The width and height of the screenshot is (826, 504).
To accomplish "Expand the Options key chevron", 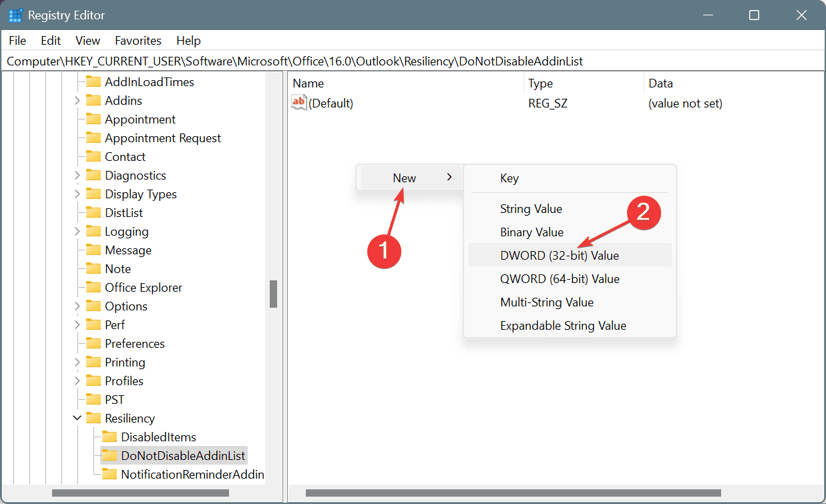I will click(x=77, y=306).
